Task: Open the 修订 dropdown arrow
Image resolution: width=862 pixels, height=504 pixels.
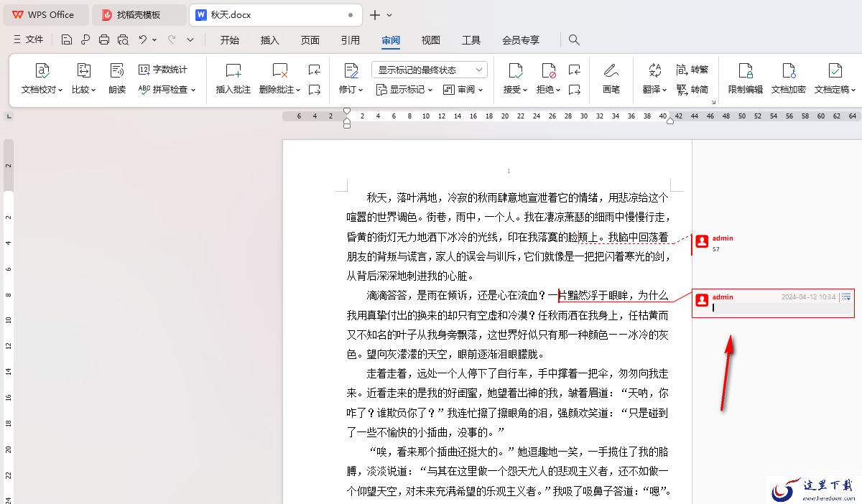Action: coord(360,90)
